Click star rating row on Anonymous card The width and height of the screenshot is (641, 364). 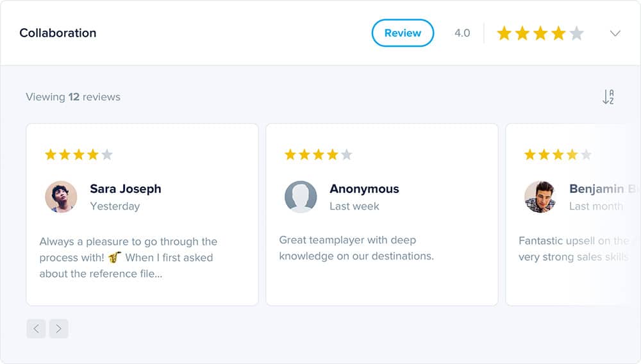click(319, 154)
